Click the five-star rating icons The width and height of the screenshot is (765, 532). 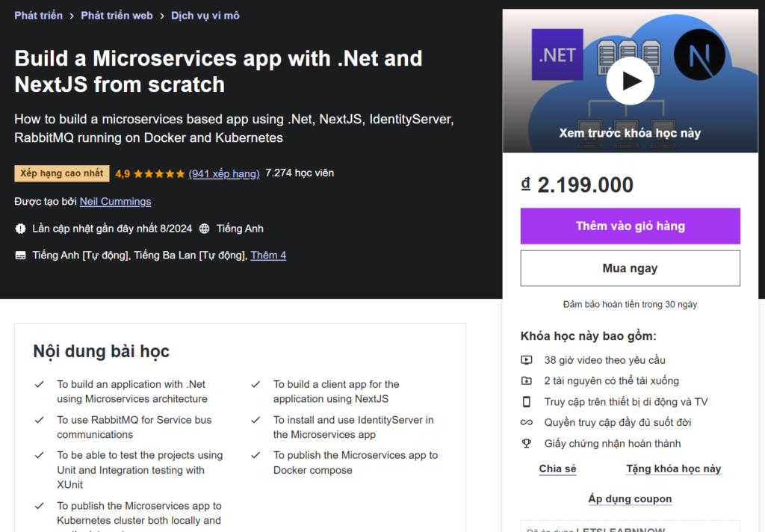[159, 173]
